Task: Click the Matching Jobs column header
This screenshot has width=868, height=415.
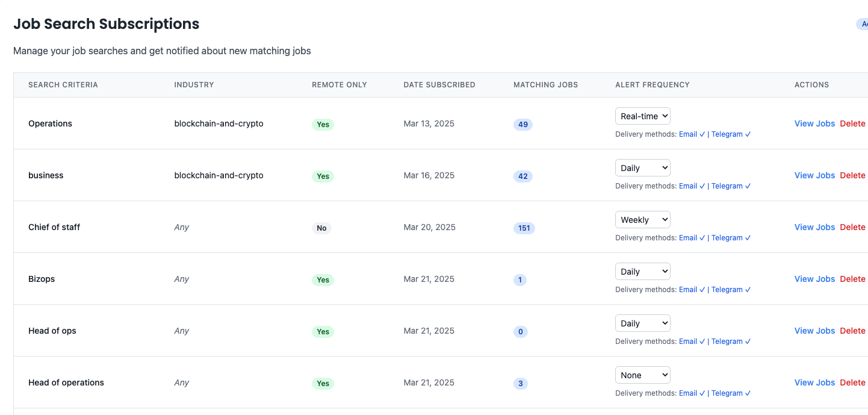Action: tap(545, 85)
